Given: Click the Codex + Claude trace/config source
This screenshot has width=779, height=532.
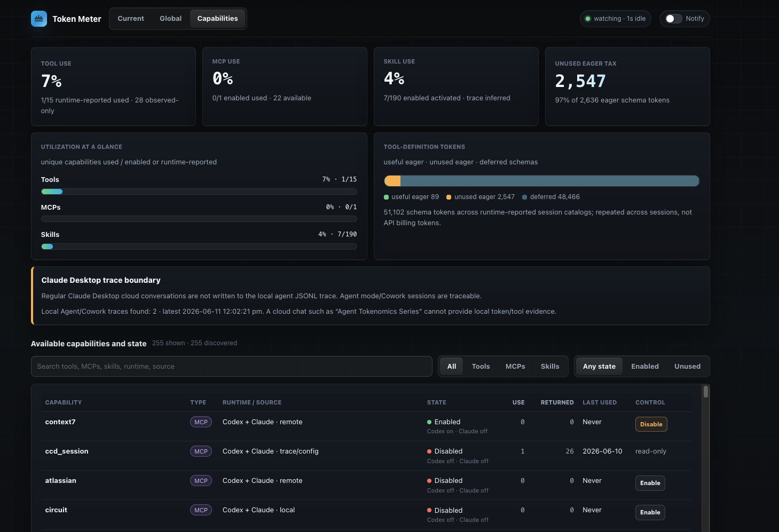Looking at the screenshot, I should [x=271, y=451].
